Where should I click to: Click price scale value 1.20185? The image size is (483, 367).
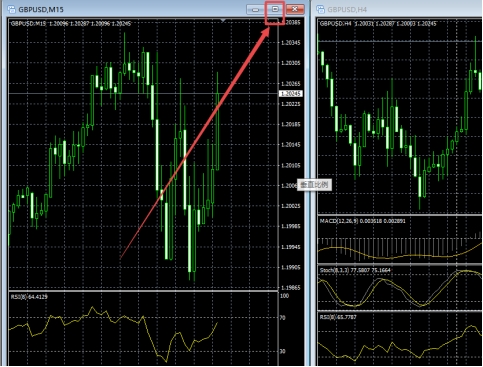click(x=291, y=124)
